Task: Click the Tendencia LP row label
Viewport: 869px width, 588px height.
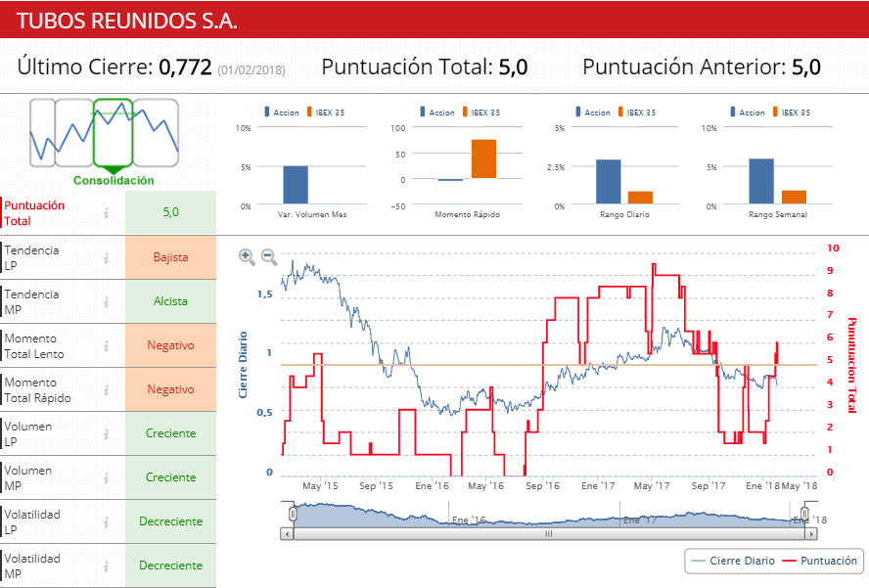Action: 31,257
